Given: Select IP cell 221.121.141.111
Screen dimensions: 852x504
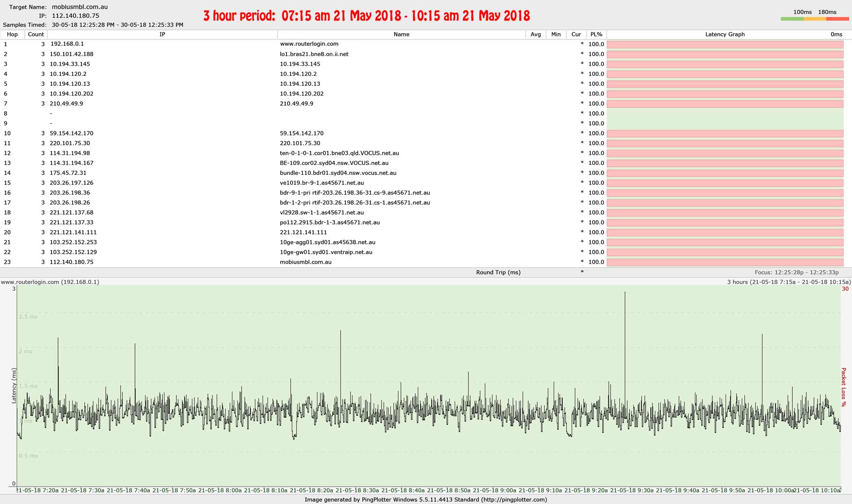Looking at the screenshot, I should pyautogui.click(x=73, y=232).
